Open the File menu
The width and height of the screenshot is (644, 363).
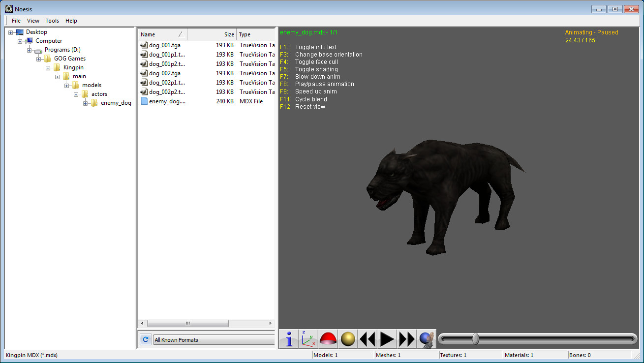16,21
